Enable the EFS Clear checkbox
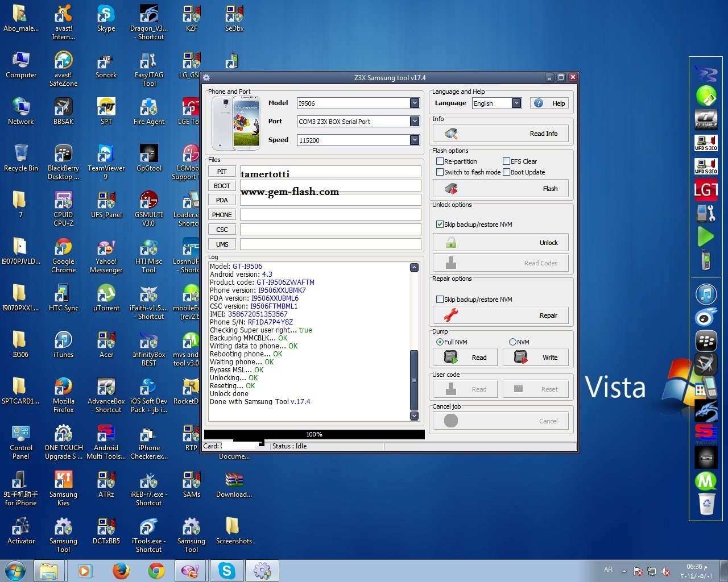Screen dimensions: 728x582 [x=506, y=161]
